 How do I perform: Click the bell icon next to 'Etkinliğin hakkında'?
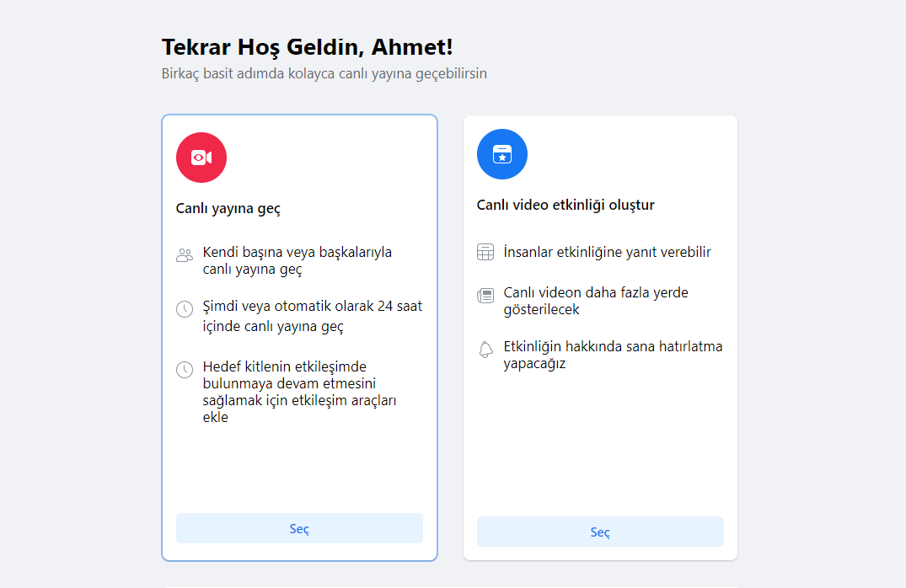pos(485,348)
